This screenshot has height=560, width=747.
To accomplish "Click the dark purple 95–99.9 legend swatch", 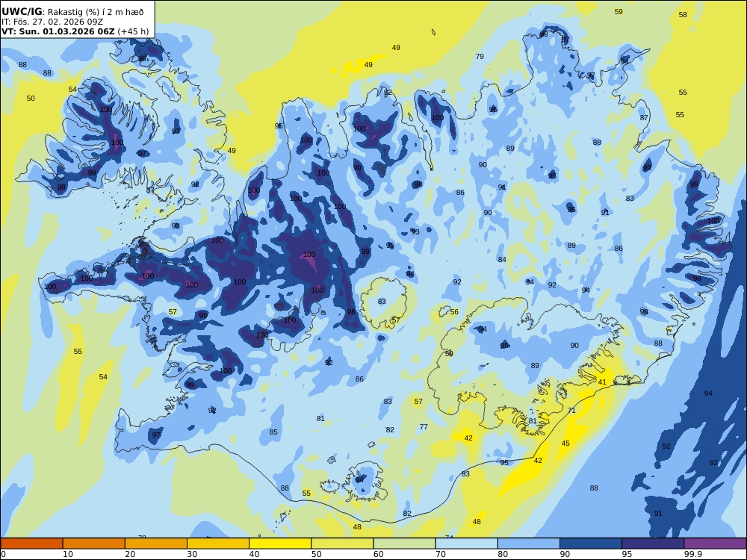I will (x=653, y=544).
